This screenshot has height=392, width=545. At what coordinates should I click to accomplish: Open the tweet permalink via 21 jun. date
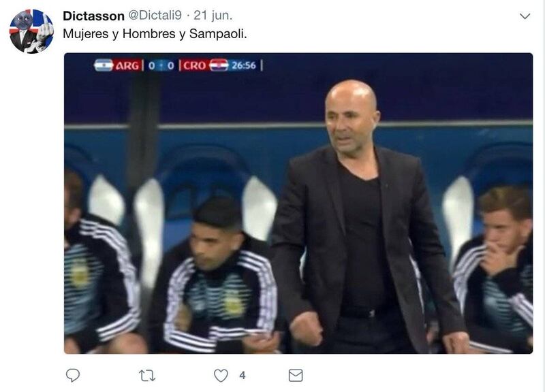pos(213,15)
